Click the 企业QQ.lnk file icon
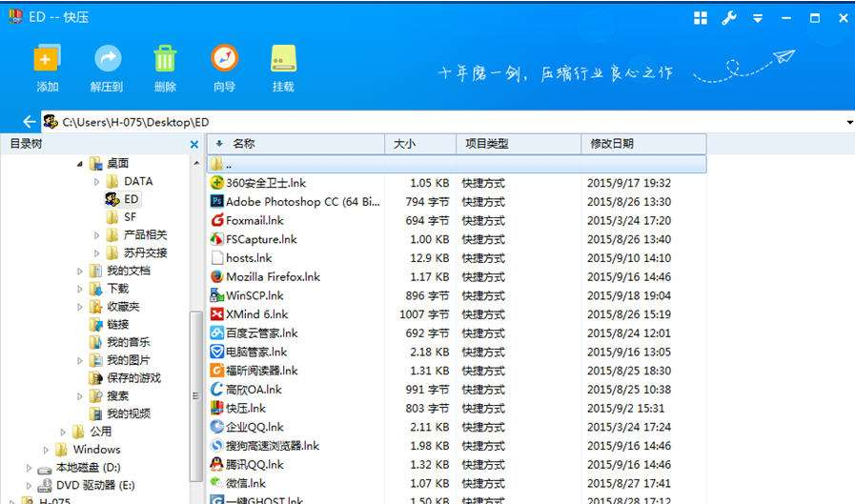The image size is (855, 504). click(x=217, y=427)
